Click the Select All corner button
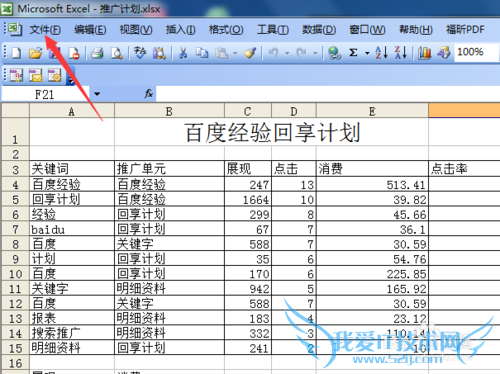 tap(15, 111)
